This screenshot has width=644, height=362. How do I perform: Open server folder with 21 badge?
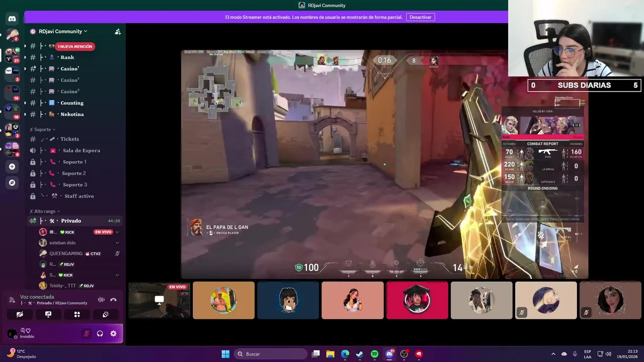point(12,55)
